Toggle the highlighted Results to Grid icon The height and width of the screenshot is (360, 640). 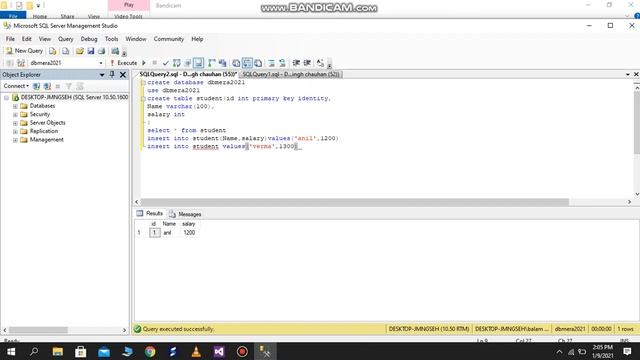(x=198, y=63)
